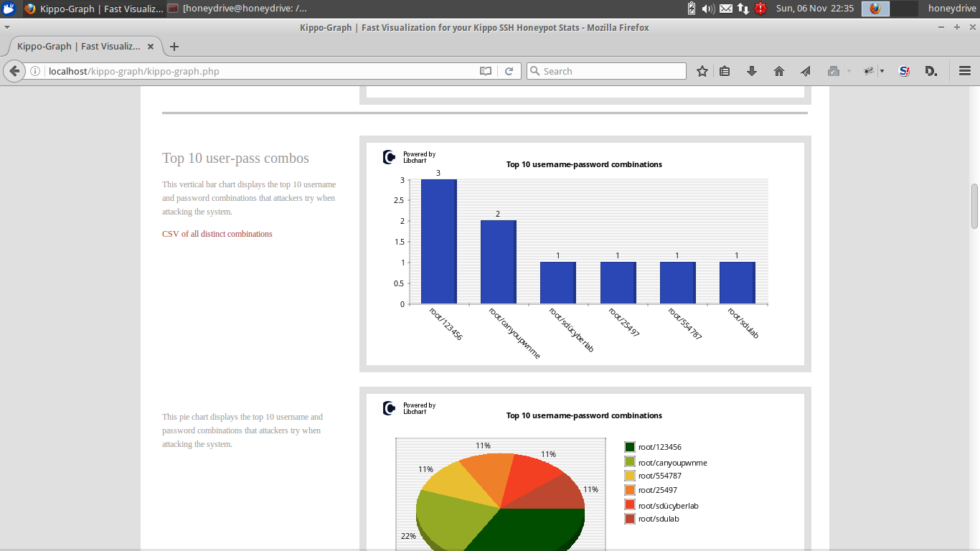This screenshot has width=980, height=551.
Task: Open the Firefox hamburger menu
Action: pyautogui.click(x=965, y=71)
